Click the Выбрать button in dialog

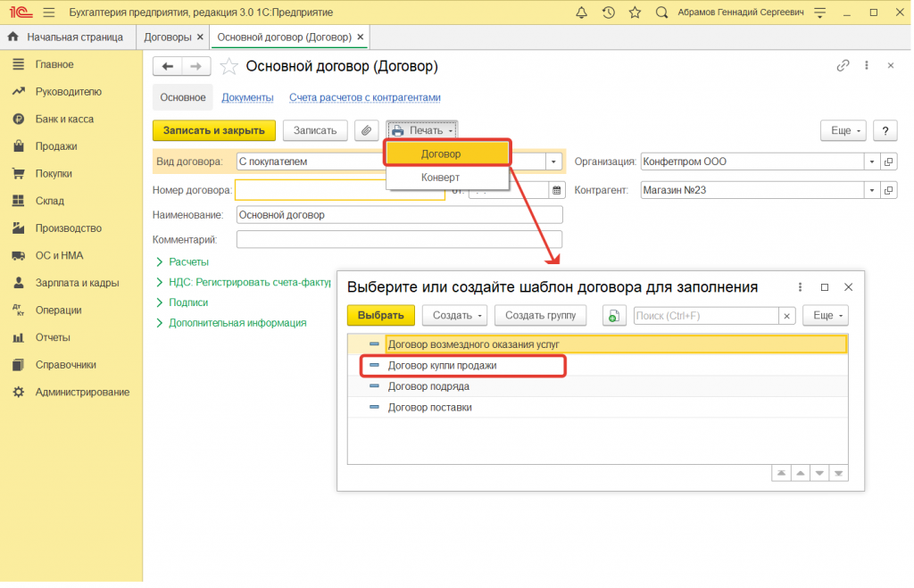[x=381, y=316]
